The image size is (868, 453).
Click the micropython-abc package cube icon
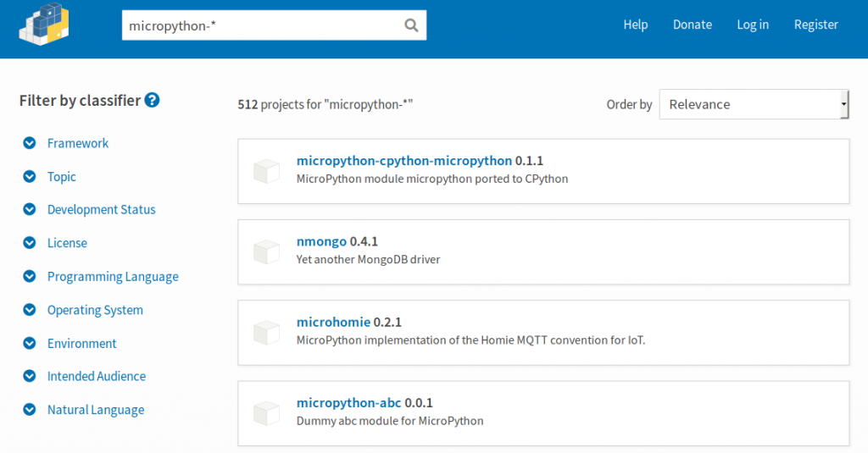tap(267, 414)
